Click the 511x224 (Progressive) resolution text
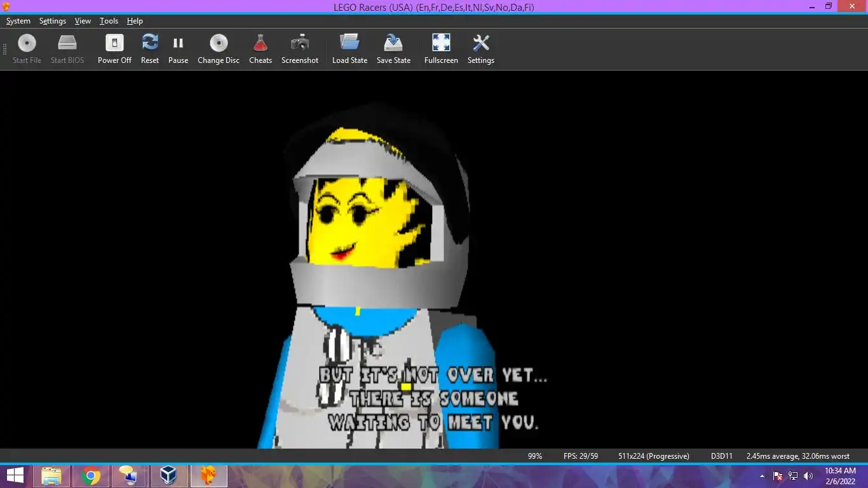The width and height of the screenshot is (868, 488). click(654, 456)
